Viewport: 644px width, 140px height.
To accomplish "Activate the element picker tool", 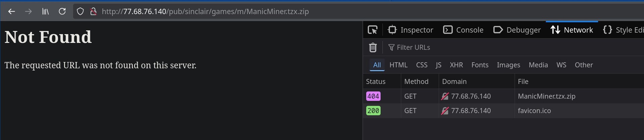I will click(x=373, y=30).
